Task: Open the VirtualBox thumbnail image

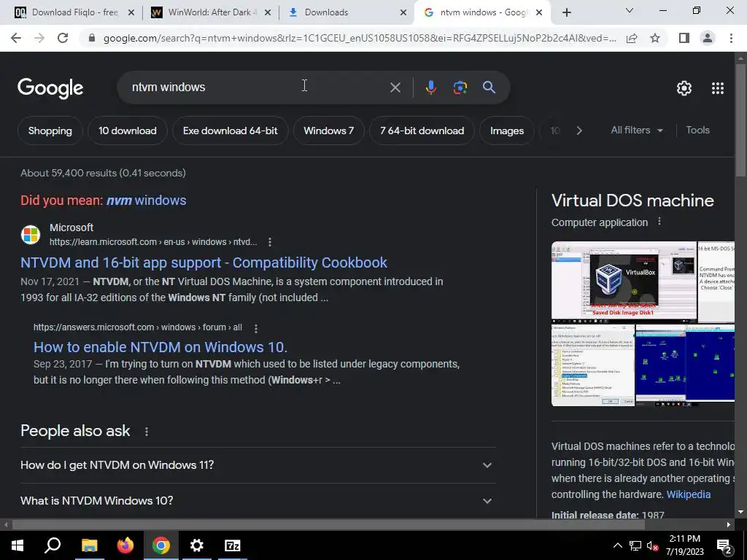Action: (624, 282)
